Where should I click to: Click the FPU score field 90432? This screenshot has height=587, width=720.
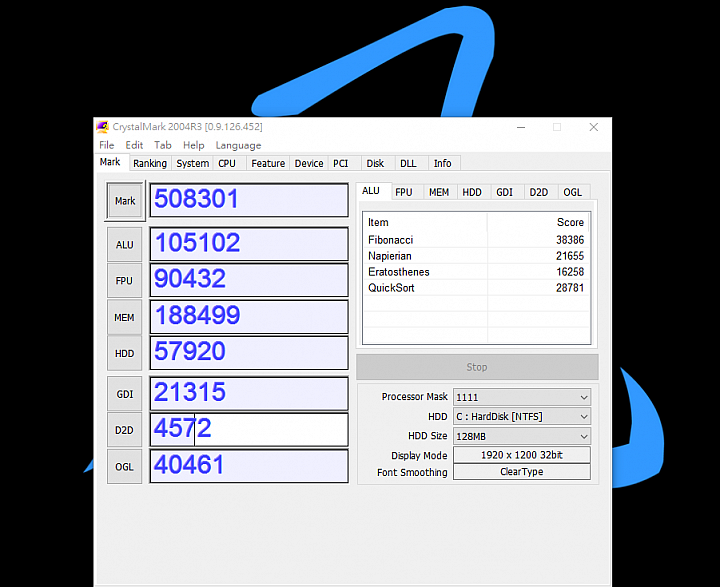(249, 280)
